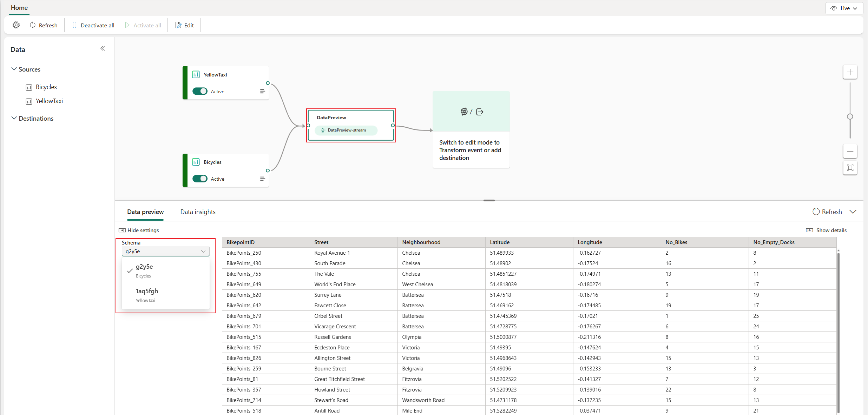Click the West Chelsea cell
868x415 pixels.
441,285
